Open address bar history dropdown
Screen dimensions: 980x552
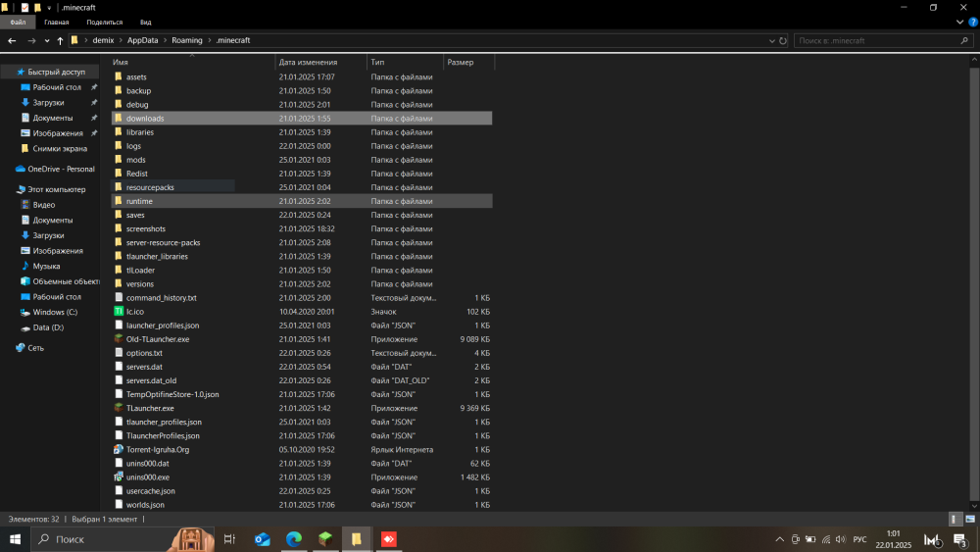click(771, 40)
